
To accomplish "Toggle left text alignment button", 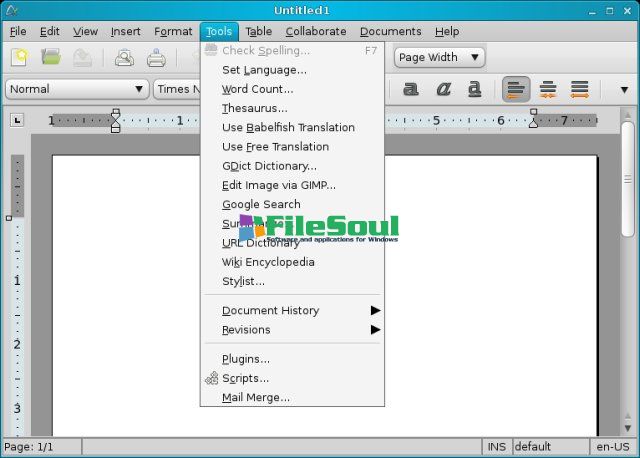I will (516, 89).
